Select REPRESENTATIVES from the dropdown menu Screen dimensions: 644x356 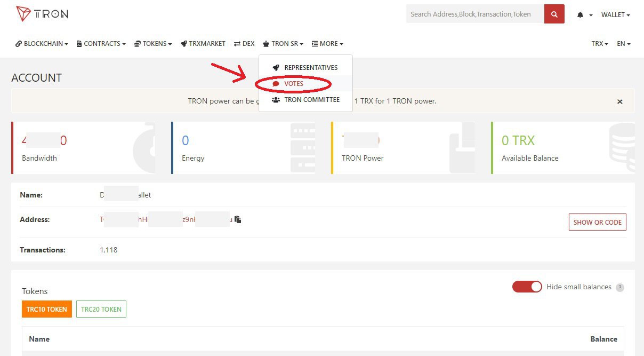coord(305,68)
